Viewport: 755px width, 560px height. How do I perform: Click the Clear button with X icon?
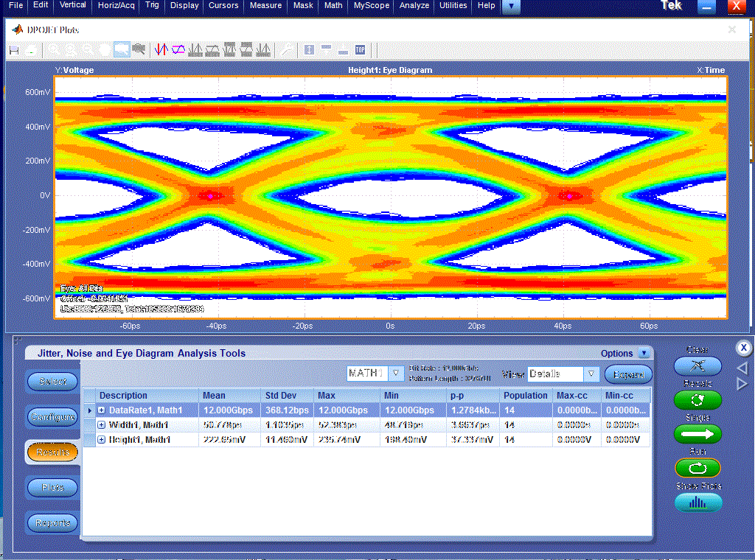click(x=697, y=366)
